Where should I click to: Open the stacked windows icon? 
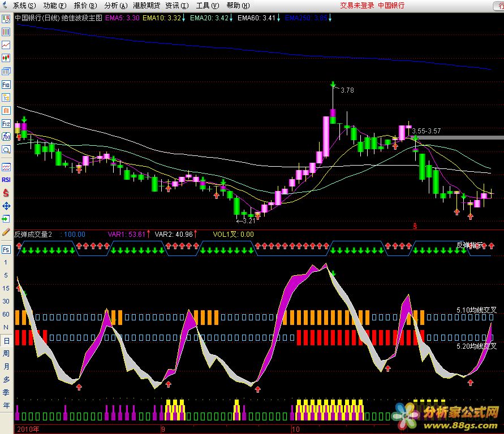pos(6,71)
